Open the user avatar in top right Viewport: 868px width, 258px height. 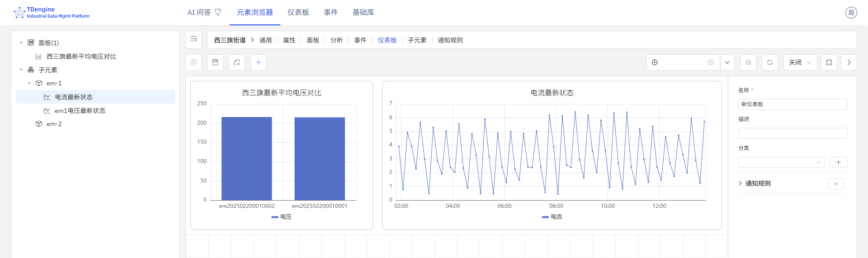851,13
